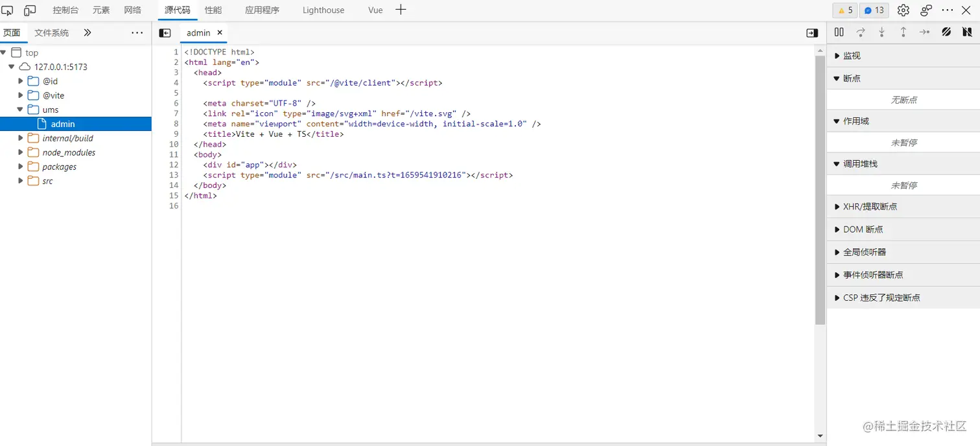The width and height of the screenshot is (980, 446).
Task: Toggle device emulation icon
Action: [30, 10]
